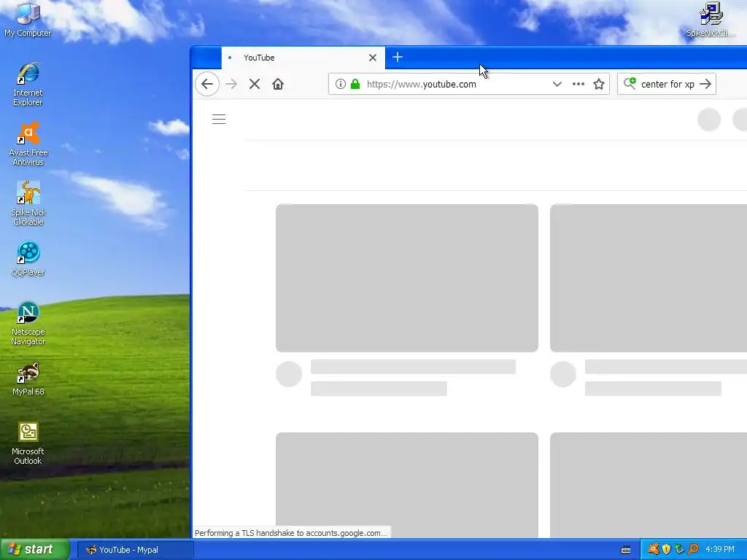Open the YouTube hamburger guide menu

(219, 119)
